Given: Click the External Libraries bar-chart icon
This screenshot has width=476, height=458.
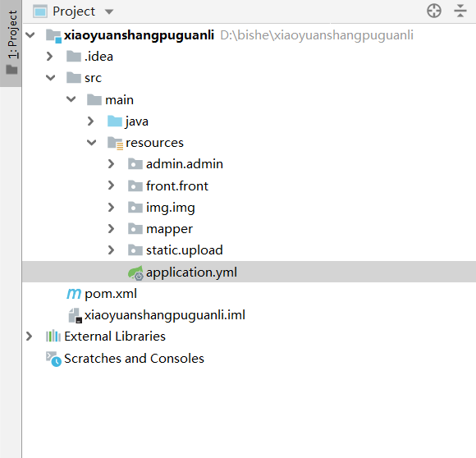Looking at the screenshot, I should [x=53, y=337].
